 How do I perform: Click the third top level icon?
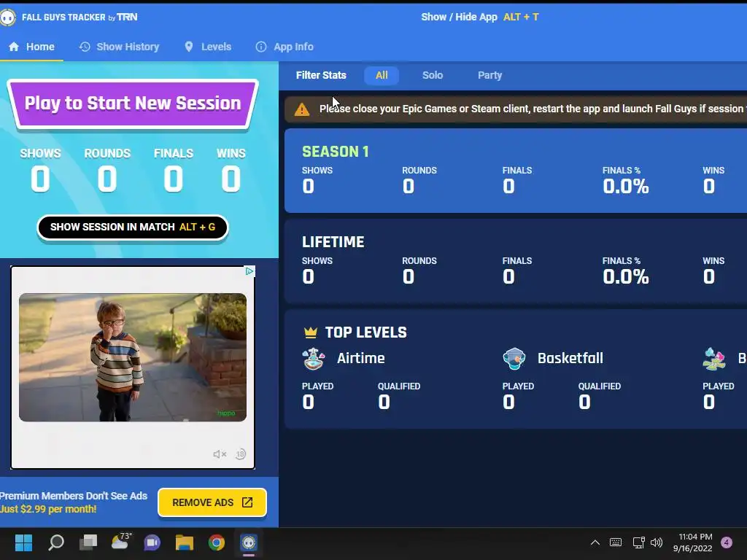click(714, 359)
